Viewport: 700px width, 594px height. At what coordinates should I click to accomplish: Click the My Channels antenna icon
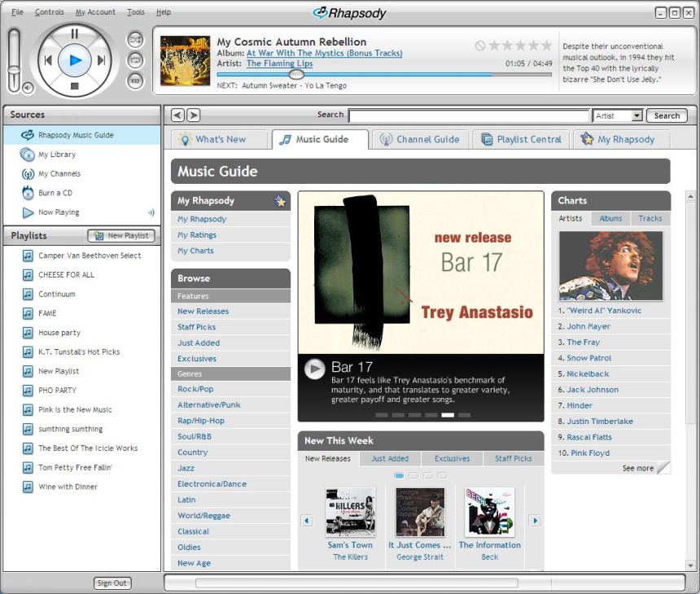28,173
